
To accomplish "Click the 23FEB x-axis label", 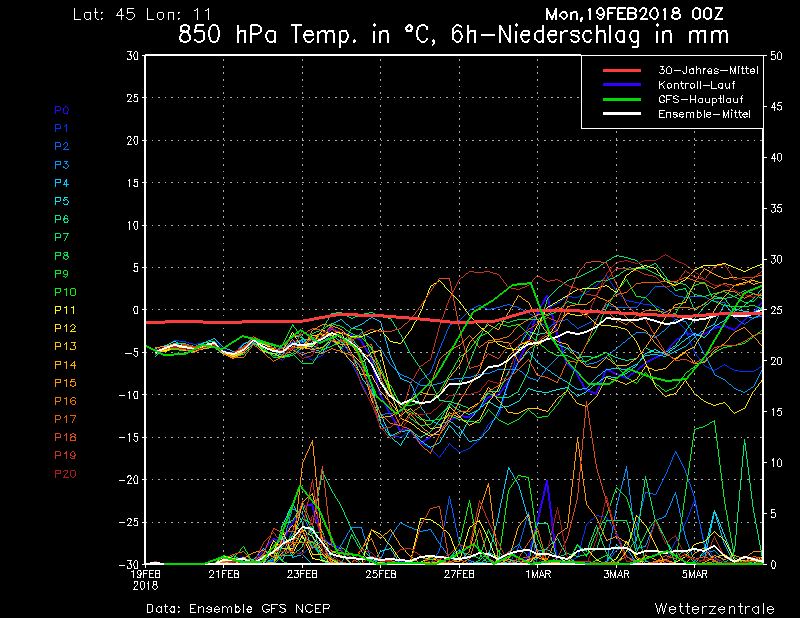I will tap(302, 574).
